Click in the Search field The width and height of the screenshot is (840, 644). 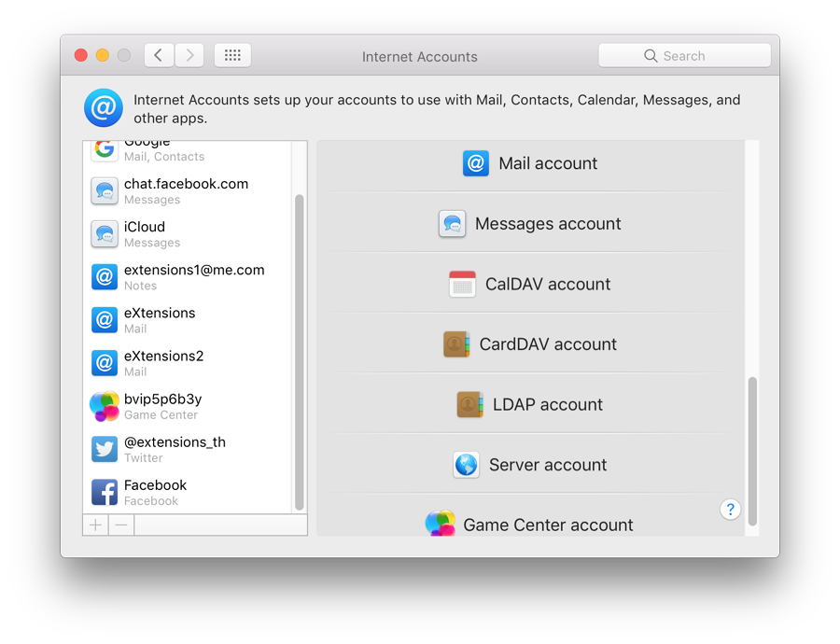coord(685,56)
